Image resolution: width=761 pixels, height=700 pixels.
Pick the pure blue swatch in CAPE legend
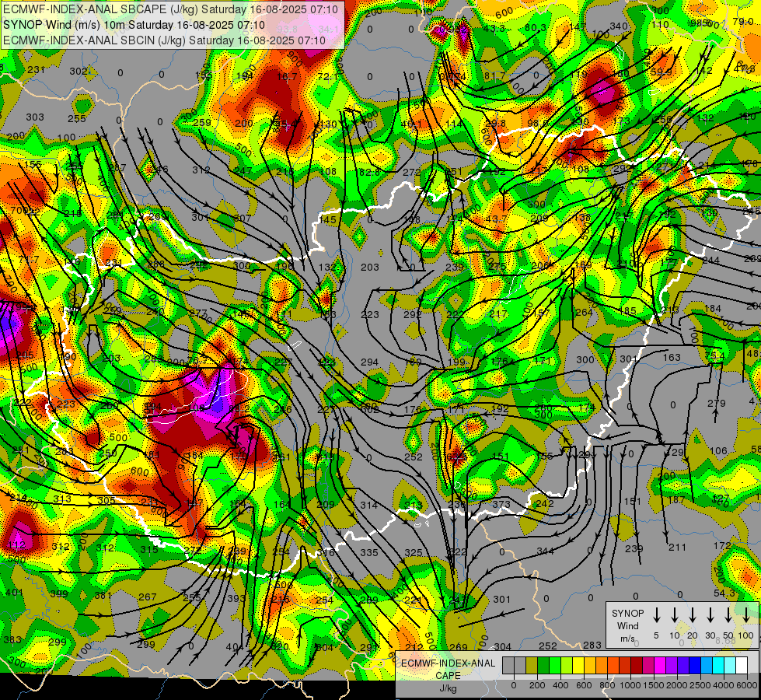pos(696,665)
